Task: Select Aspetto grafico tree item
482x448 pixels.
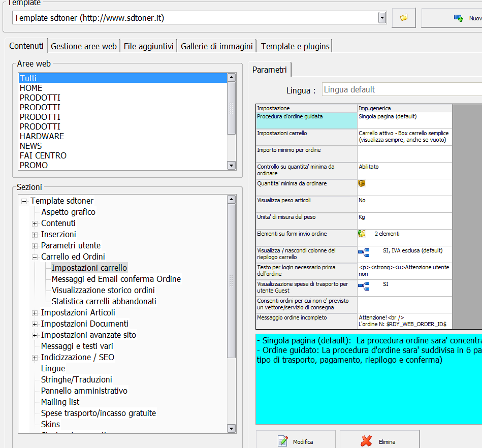Action: [x=68, y=212]
